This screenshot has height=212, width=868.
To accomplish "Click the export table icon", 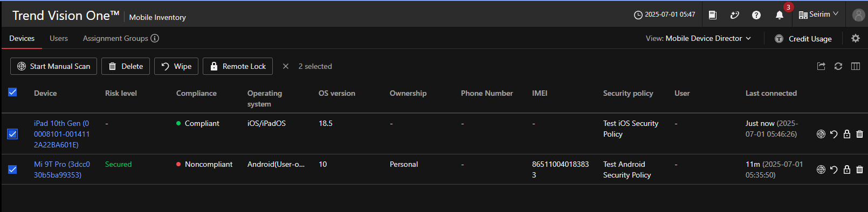I will (x=821, y=66).
